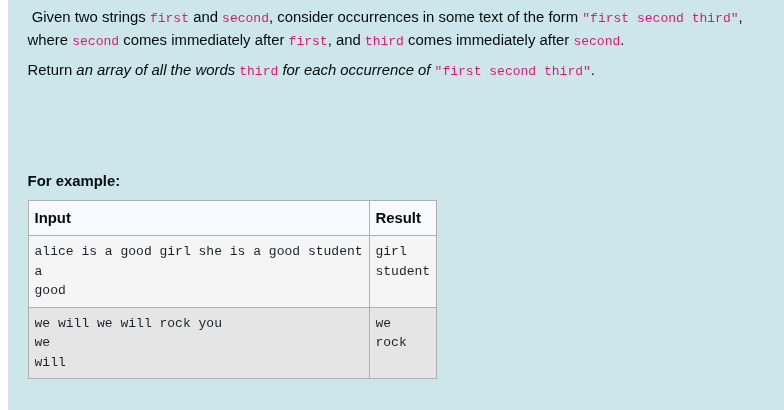Click the code word "second" right after "where"
The image size is (784, 410).
pos(95,41)
